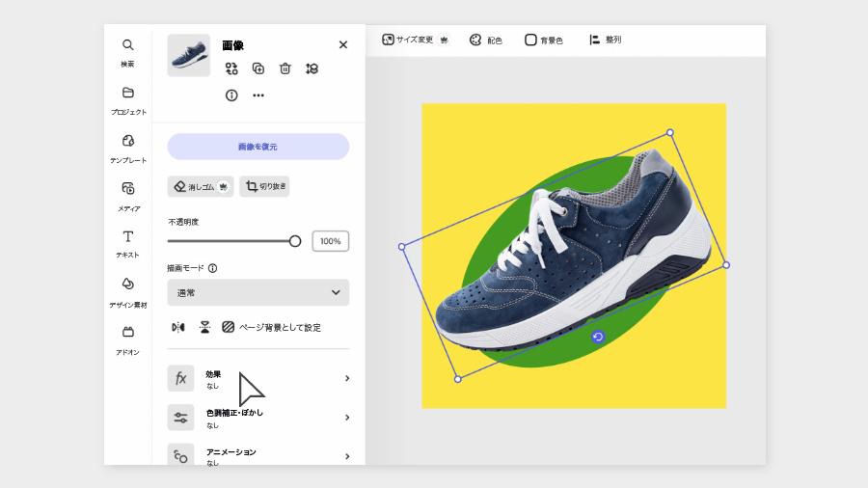The image size is (868, 488).
Task: Click the animation icon
Action: (181, 455)
